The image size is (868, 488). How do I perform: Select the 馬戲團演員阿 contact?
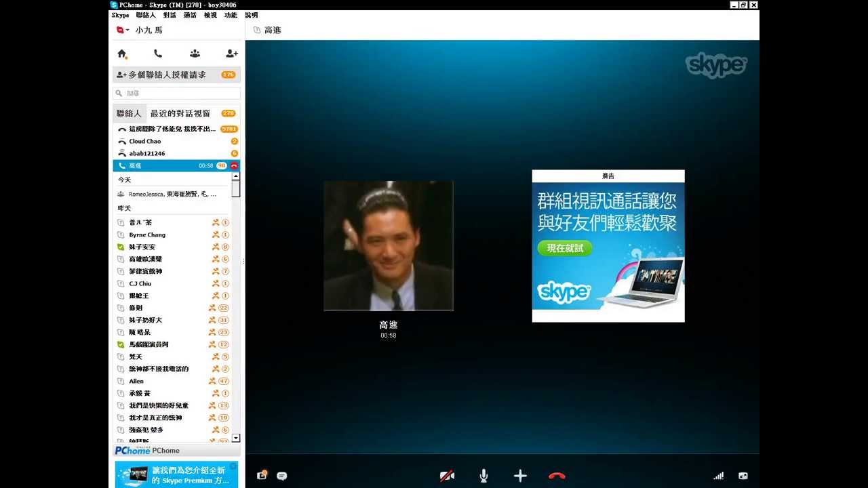[x=172, y=344]
